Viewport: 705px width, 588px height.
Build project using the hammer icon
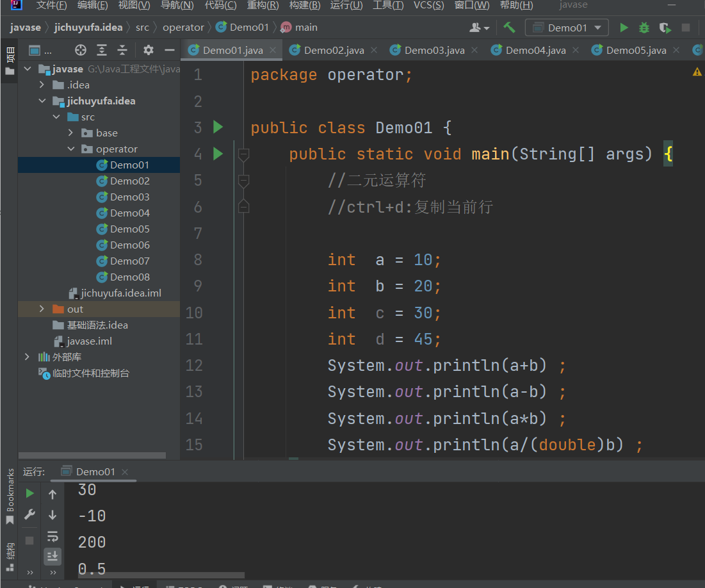[x=509, y=28]
